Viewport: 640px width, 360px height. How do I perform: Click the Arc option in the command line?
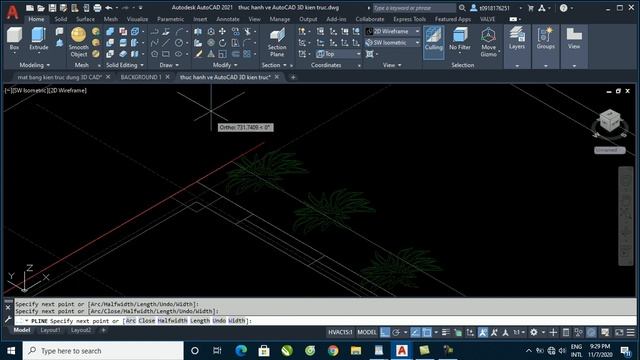pos(131,321)
